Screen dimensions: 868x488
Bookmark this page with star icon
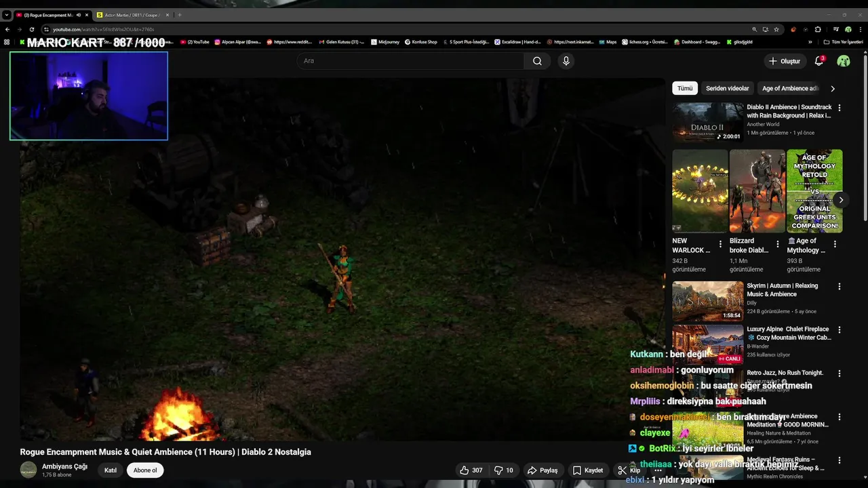coord(776,29)
